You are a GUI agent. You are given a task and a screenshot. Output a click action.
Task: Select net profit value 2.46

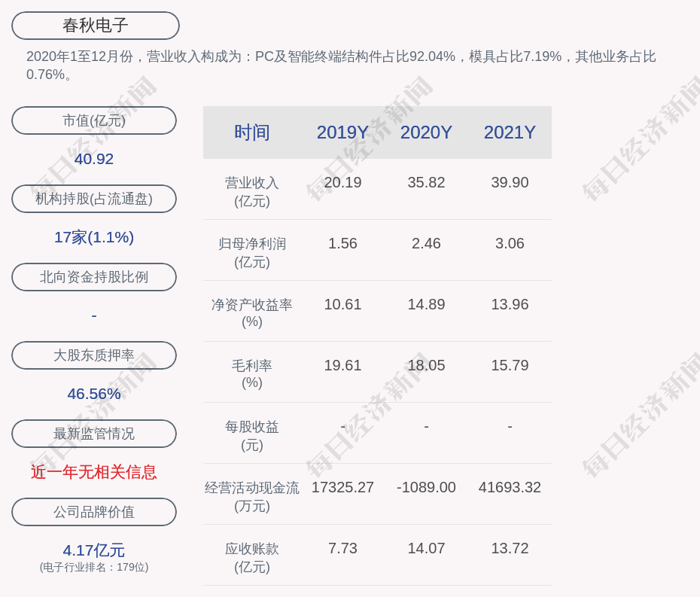click(x=426, y=243)
